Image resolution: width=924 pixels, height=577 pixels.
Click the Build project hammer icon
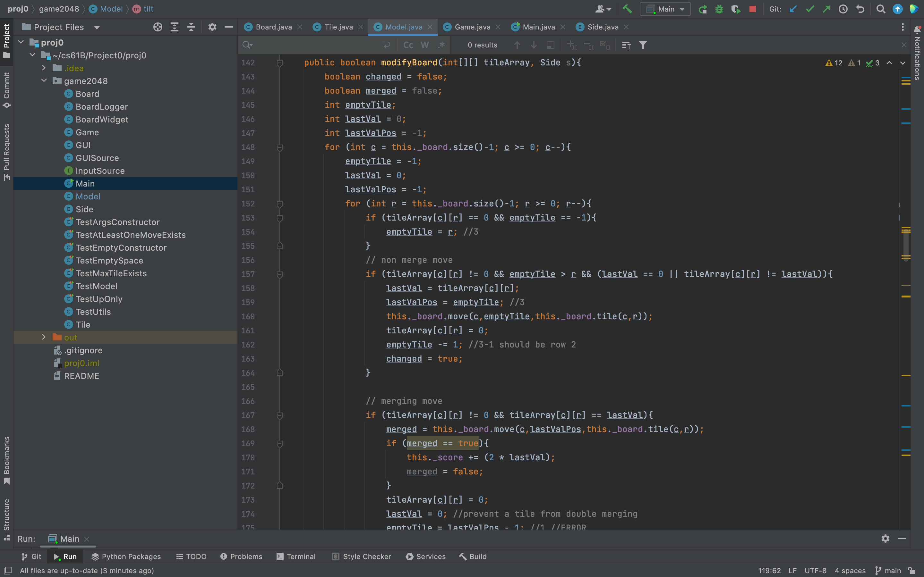click(x=627, y=9)
